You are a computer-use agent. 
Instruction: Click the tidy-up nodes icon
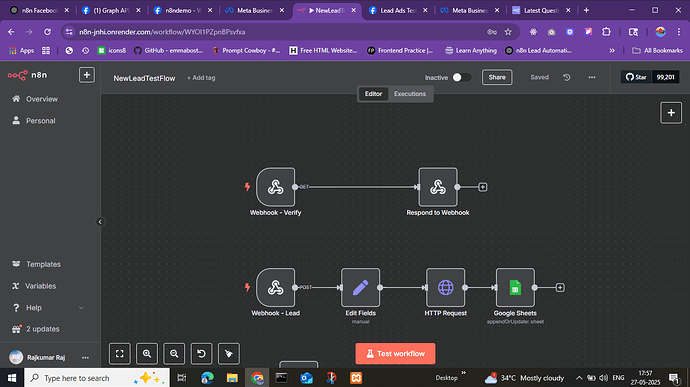point(229,354)
